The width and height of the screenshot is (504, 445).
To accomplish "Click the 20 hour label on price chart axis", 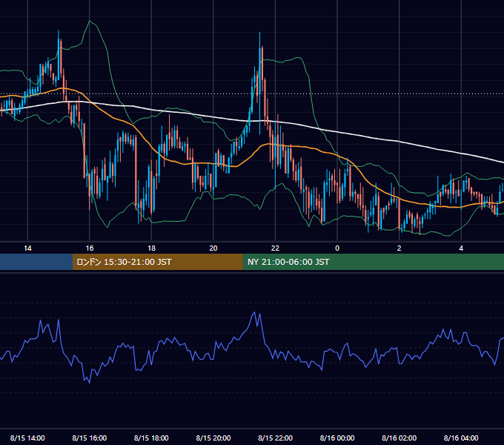I will (213, 248).
